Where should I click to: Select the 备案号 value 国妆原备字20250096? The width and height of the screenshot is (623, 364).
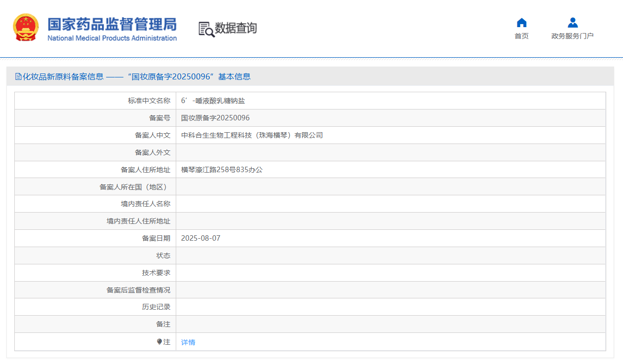(x=215, y=118)
